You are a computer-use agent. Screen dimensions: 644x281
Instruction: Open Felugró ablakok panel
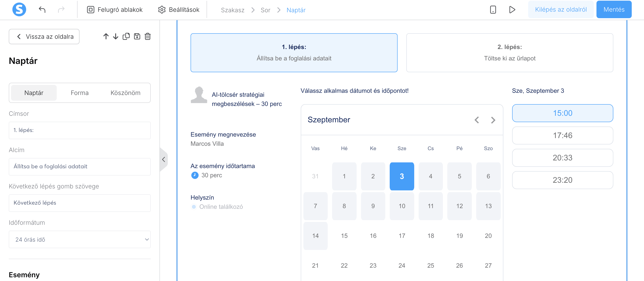114,9
